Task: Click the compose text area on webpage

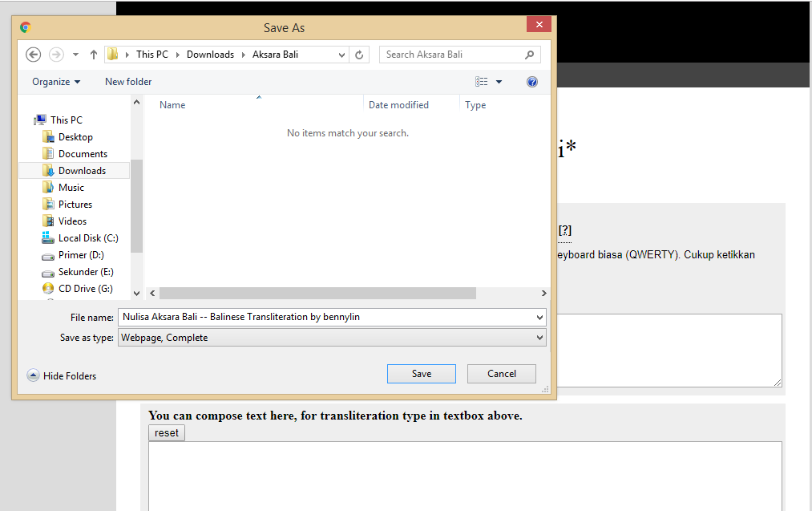Action: pyautogui.click(x=465, y=477)
